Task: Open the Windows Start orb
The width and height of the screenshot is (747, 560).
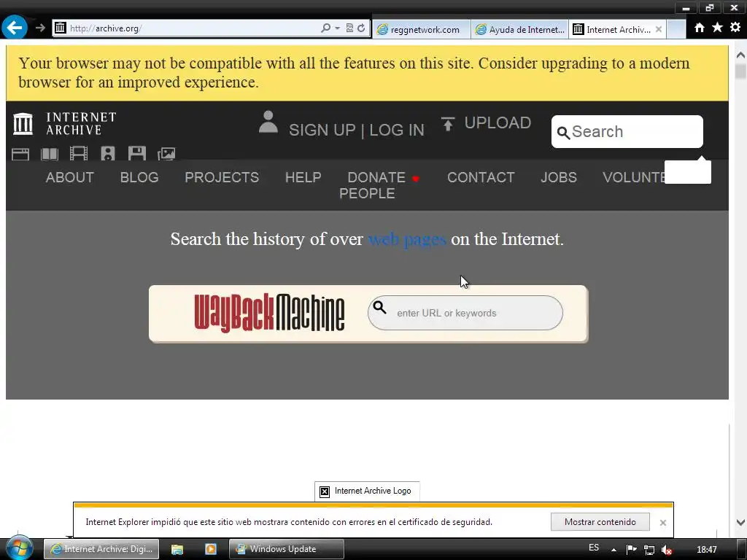Action: 20,548
